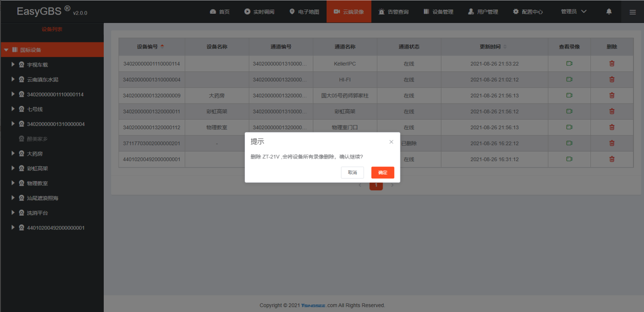644x312 pixels.
Task: Open the 用户管理 menu item
Action: (483, 12)
